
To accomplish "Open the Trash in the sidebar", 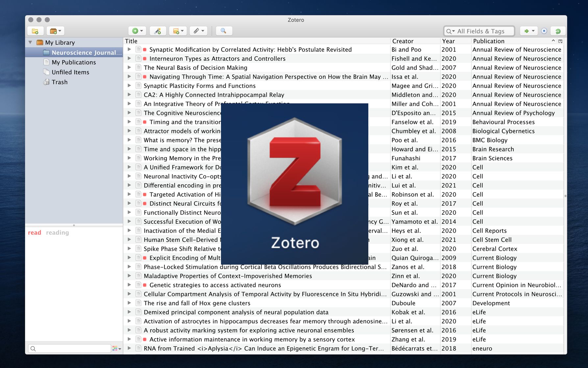I will coord(60,82).
